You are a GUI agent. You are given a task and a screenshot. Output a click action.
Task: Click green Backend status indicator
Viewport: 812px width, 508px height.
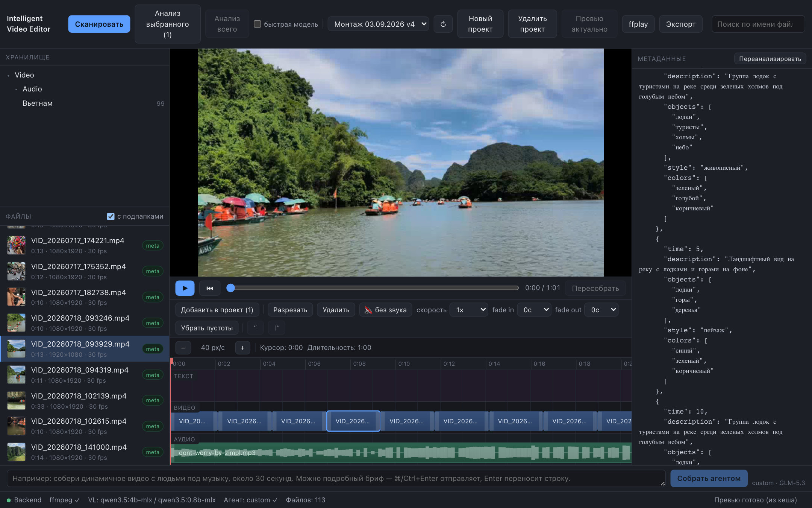click(9, 500)
